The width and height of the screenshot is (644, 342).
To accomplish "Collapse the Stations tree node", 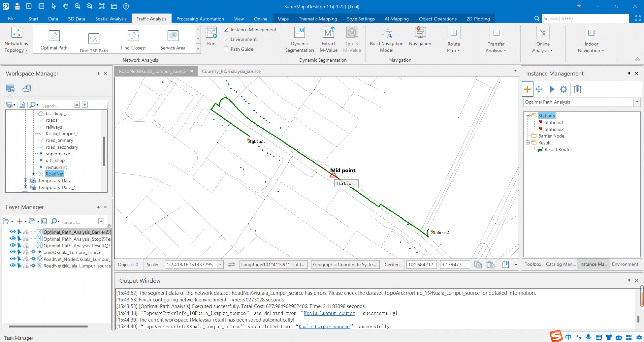I will coord(528,116).
